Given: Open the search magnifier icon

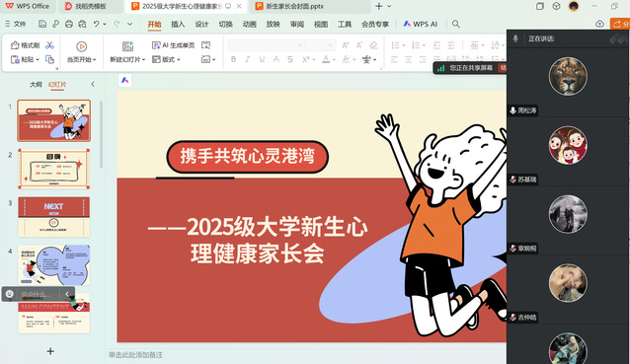Looking at the screenshot, I should click(455, 24).
